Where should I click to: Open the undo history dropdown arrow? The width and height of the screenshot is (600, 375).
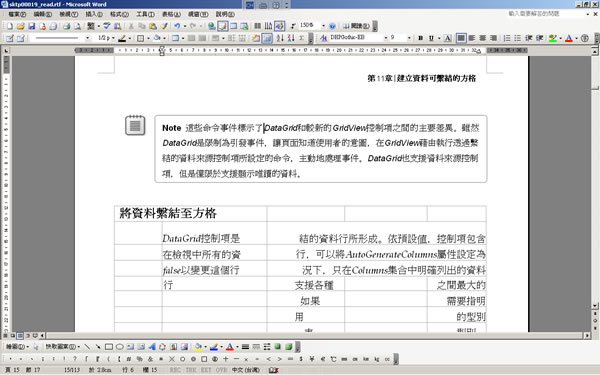[184, 26]
